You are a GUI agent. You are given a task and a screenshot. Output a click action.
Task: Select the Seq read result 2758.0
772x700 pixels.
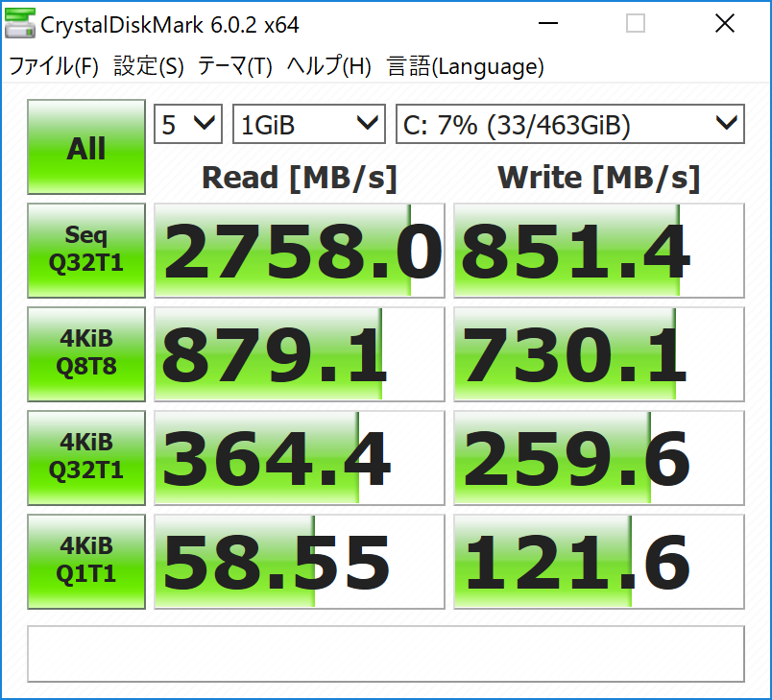click(x=300, y=251)
